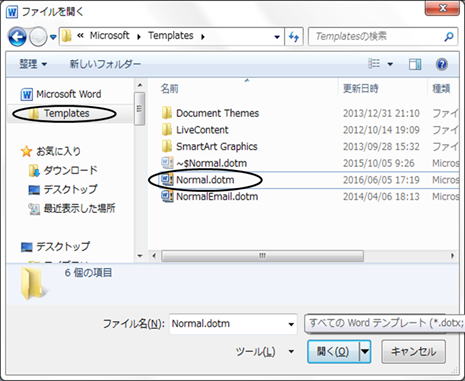Open 最近表示した場所 in favorites

(72, 209)
